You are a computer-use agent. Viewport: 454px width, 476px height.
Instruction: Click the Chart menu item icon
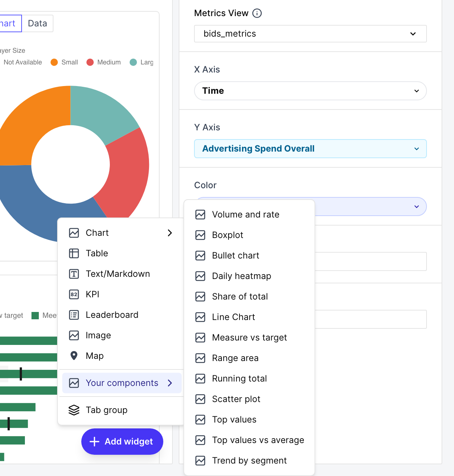(x=74, y=233)
